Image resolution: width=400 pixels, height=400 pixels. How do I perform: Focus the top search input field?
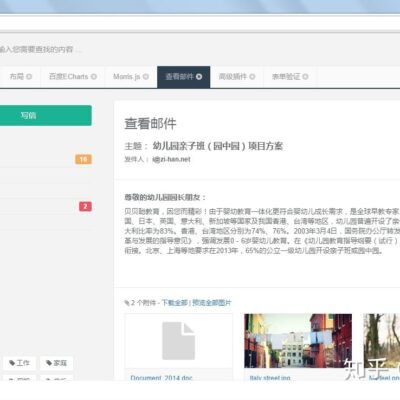pos(40,50)
